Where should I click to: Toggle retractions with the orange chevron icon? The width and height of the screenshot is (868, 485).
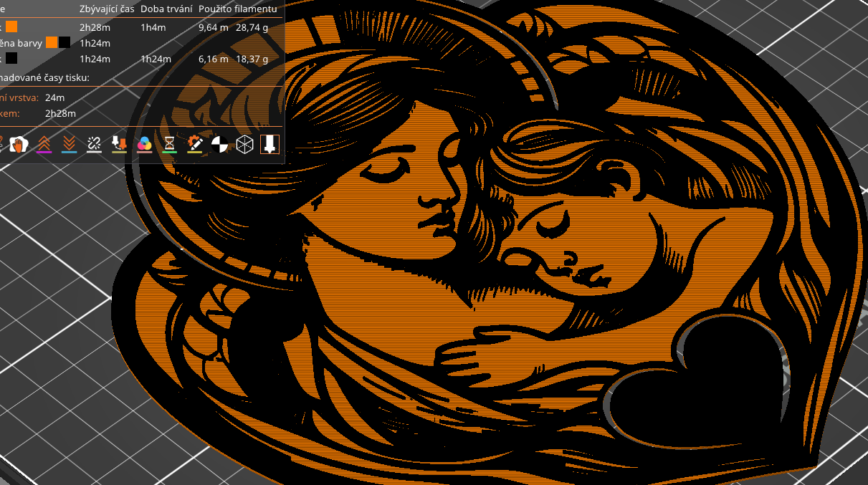(x=44, y=143)
